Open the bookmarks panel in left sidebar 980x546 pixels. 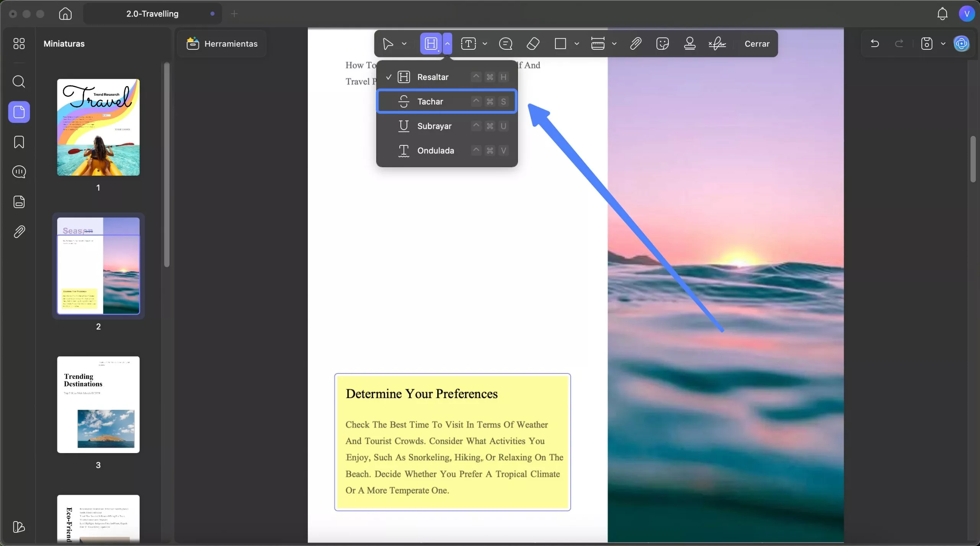tap(19, 142)
